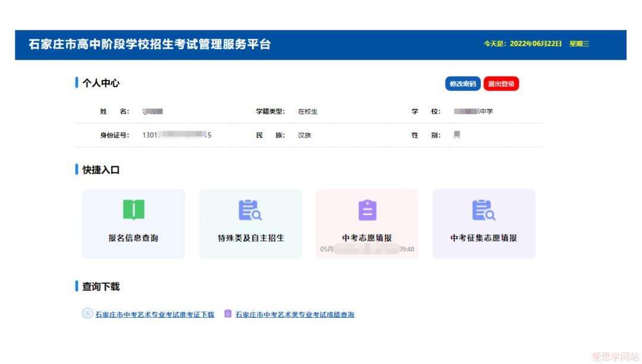The height and width of the screenshot is (364, 642).
Task: Click the purple clipboard icon for 中考志愿填报
Action: coord(367,210)
